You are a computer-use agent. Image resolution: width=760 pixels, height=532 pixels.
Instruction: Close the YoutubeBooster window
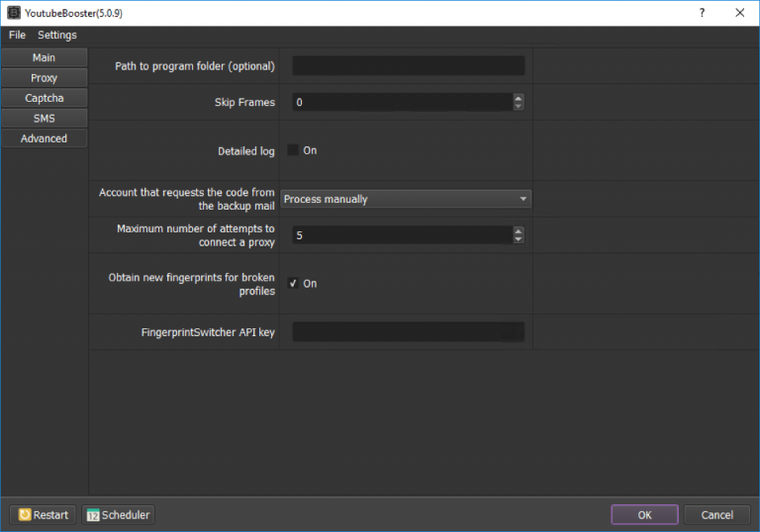coord(739,13)
